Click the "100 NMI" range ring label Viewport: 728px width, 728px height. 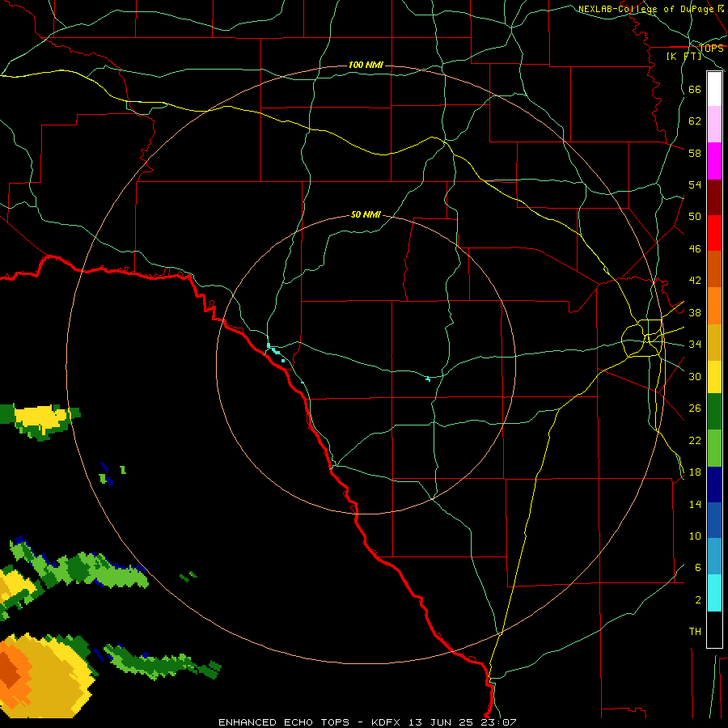[x=366, y=65]
